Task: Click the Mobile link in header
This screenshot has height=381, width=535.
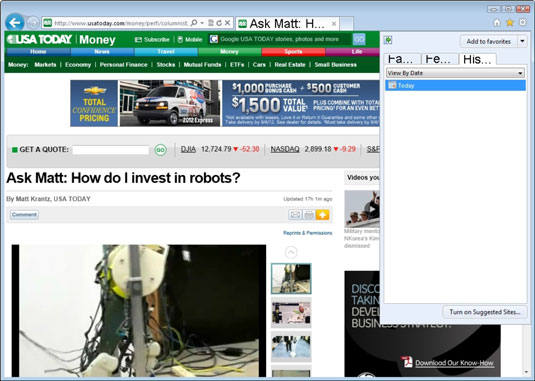Action: tap(190, 40)
